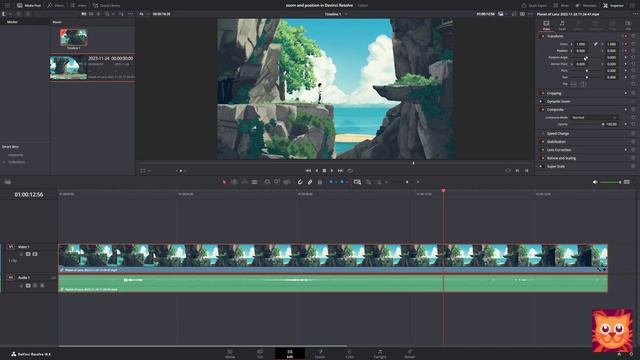Image resolution: width=640 pixels, height=360 pixels.
Task: Select the 2023-11-24 clip thumbnail in media pool
Action: [x=69, y=68]
